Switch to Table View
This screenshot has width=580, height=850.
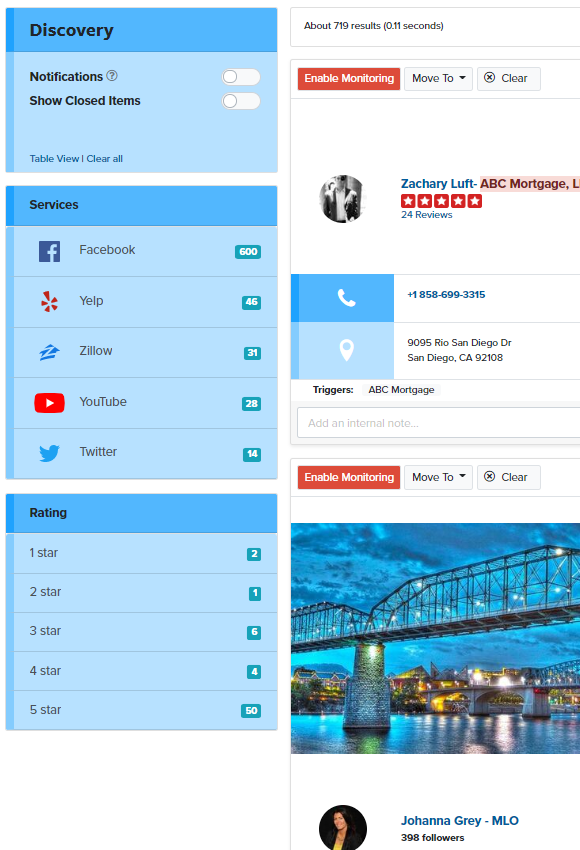tap(54, 159)
